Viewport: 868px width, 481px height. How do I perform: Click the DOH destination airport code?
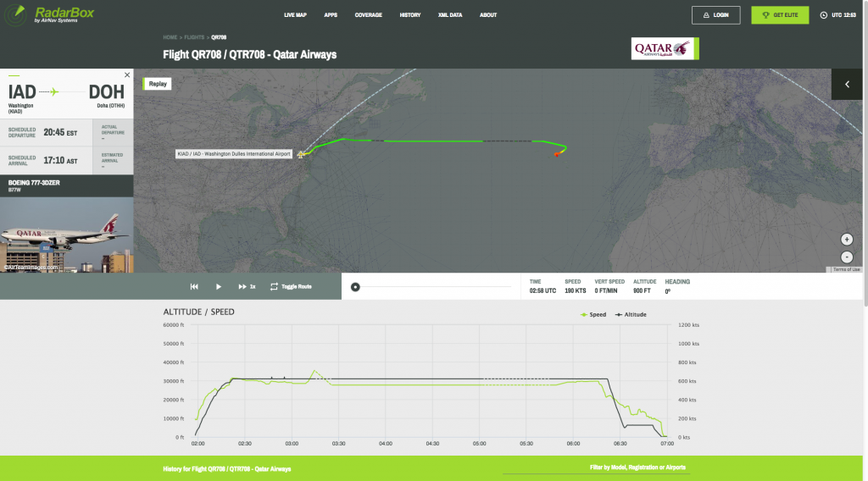(107, 91)
